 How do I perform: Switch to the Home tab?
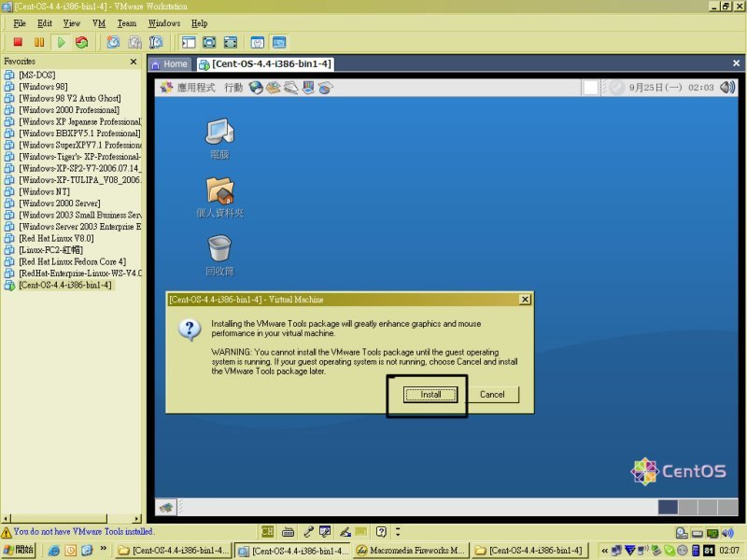(x=170, y=64)
